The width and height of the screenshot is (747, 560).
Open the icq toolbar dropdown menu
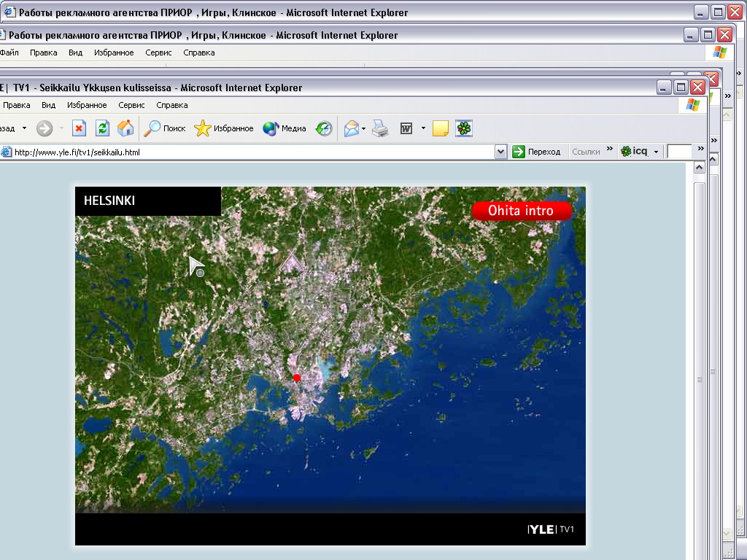(x=656, y=152)
